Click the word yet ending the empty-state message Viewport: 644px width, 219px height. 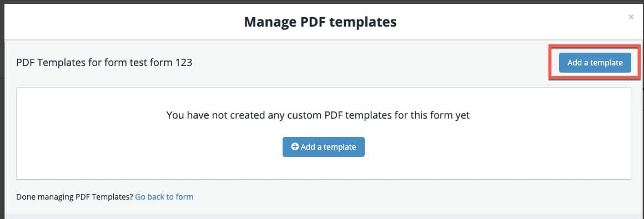(x=462, y=116)
